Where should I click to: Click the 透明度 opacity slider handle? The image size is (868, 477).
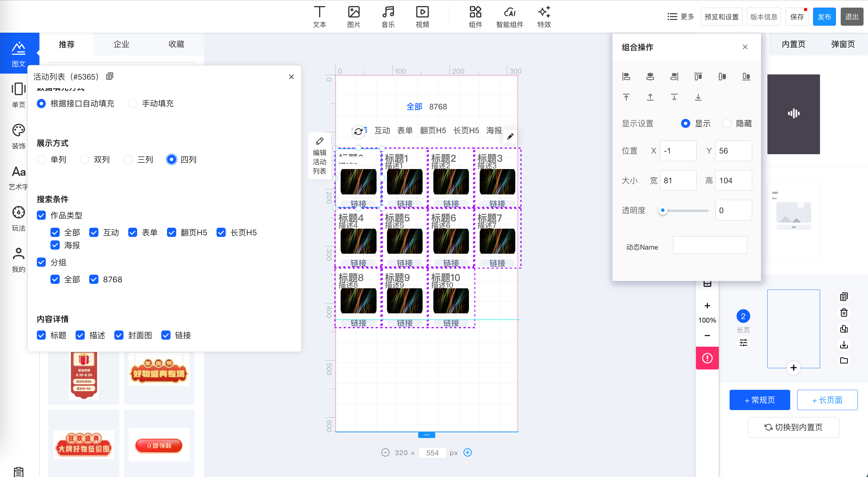point(663,210)
